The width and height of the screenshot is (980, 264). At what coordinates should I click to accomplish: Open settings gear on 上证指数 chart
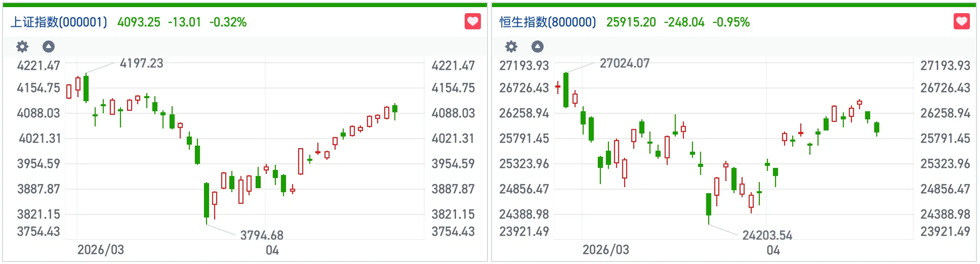(x=22, y=47)
